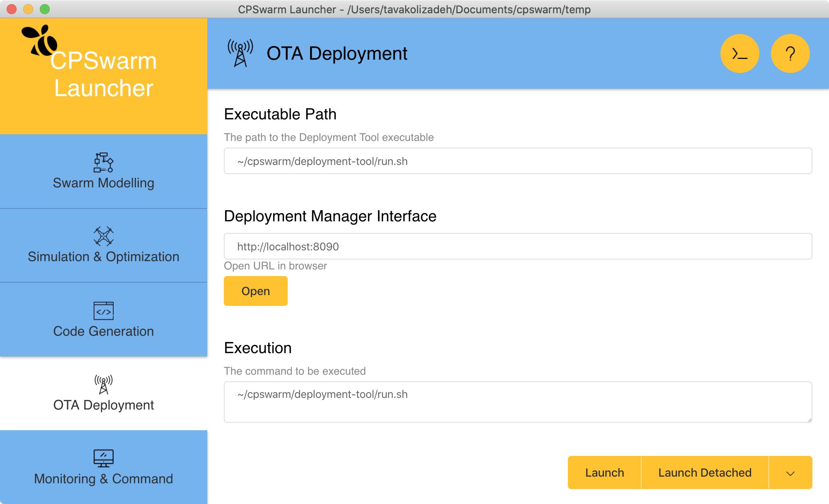This screenshot has height=504, width=829.
Task: Click inside the Execution command text area
Action: click(x=517, y=402)
